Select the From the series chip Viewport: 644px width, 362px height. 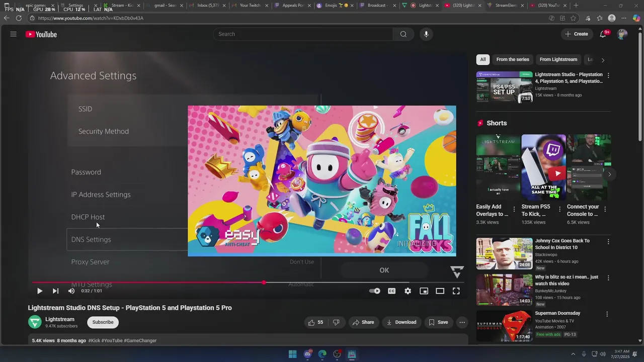click(x=513, y=59)
